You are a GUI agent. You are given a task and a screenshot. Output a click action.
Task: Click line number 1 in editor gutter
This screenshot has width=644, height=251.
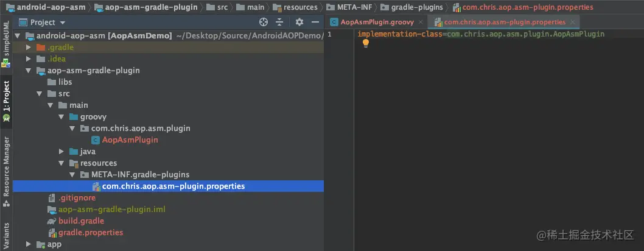click(329, 34)
